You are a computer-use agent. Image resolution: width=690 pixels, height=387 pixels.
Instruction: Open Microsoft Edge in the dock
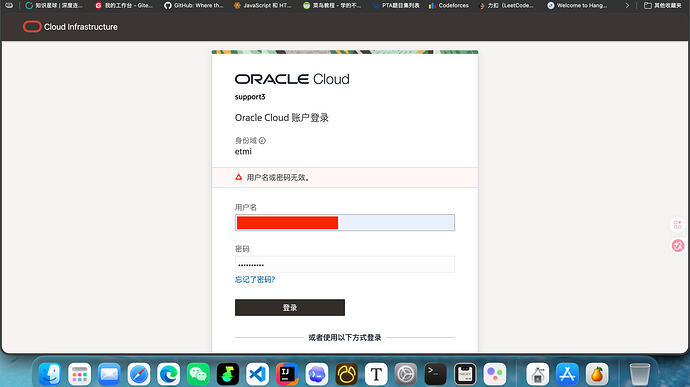tap(169, 374)
